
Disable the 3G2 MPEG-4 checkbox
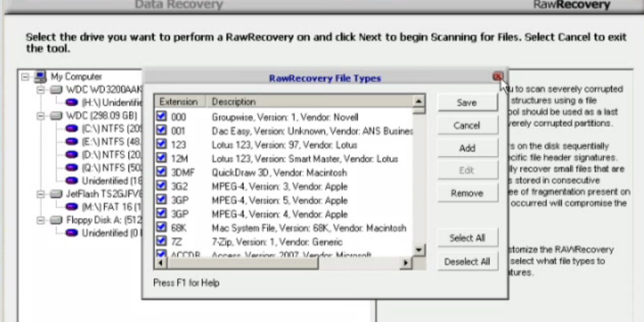click(161, 186)
